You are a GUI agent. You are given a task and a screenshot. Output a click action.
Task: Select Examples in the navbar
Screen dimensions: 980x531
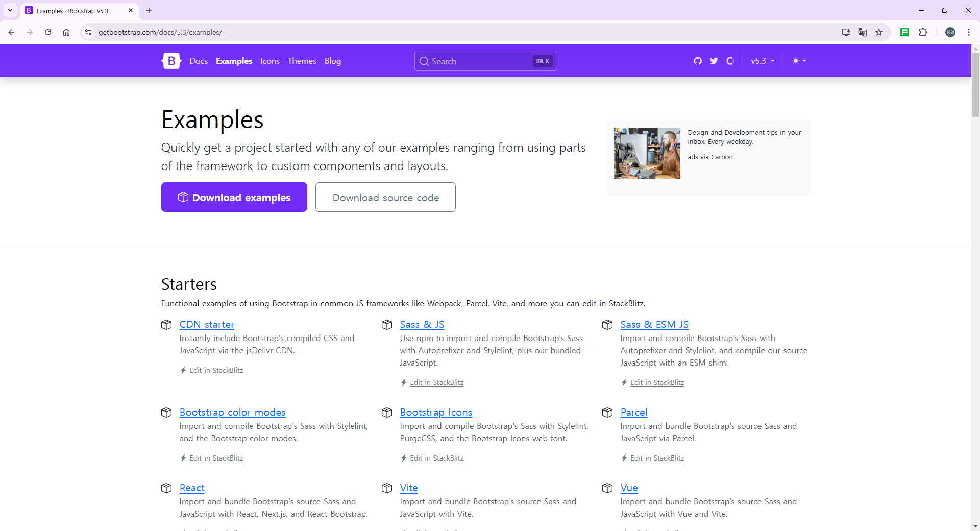234,61
